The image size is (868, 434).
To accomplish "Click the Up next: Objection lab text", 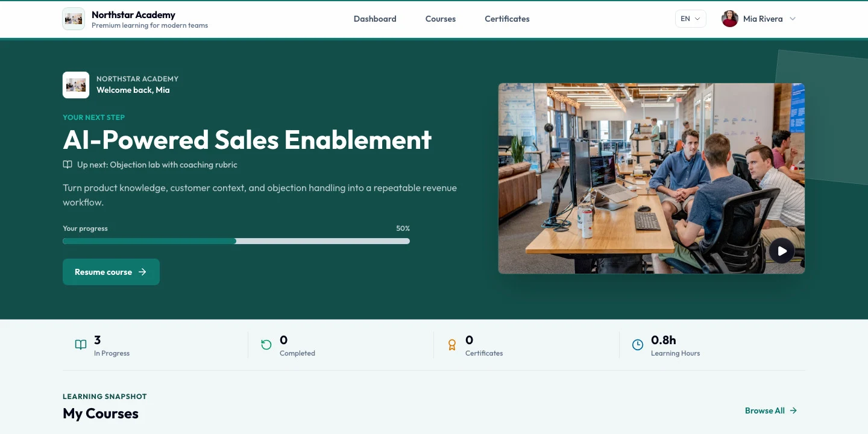I will (157, 165).
